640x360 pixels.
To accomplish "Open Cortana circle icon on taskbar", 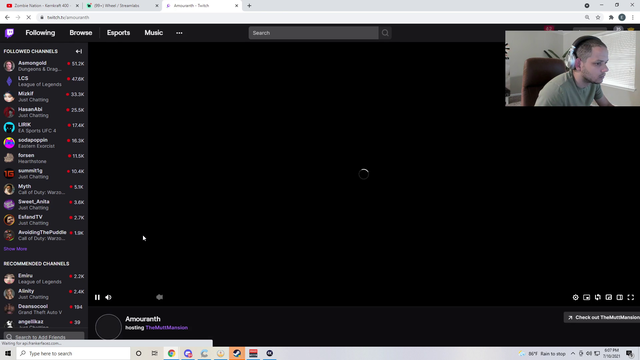I will pos(139,353).
